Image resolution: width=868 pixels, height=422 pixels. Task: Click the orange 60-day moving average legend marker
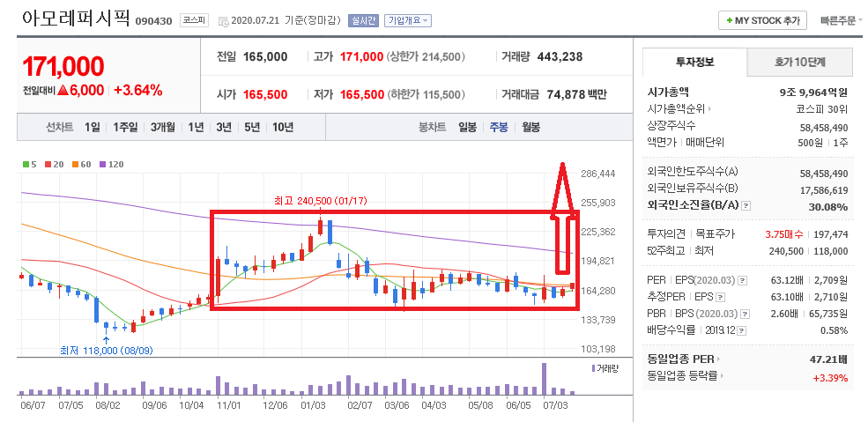tap(75, 164)
